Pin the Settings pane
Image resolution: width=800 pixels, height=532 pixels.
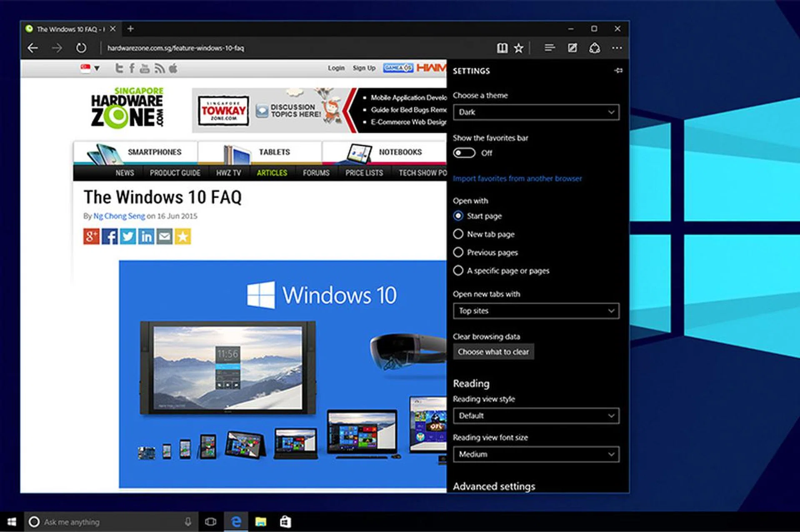click(x=618, y=71)
